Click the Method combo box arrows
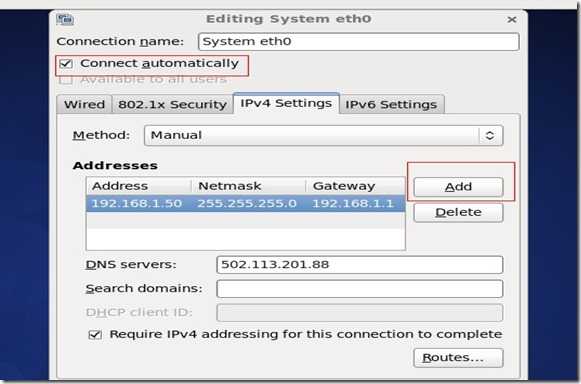Screen dimensions: 581x384 point(490,135)
